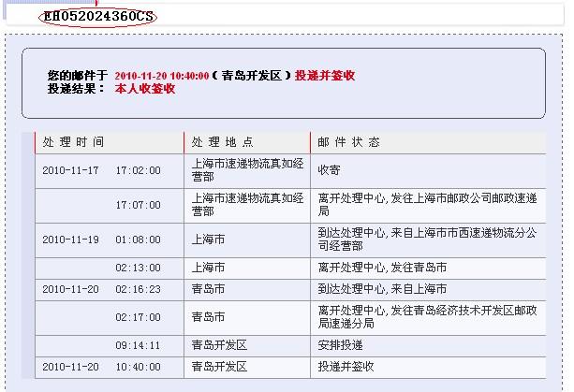This screenshot has height=392, width=574.
Task: Click date 2010-11-20 in the 02:16:23 row
Action: click(x=70, y=289)
